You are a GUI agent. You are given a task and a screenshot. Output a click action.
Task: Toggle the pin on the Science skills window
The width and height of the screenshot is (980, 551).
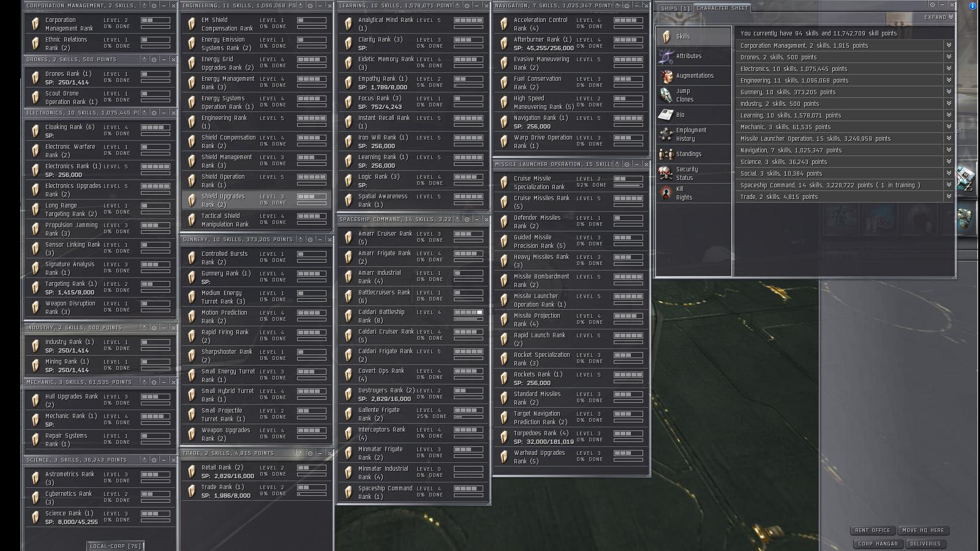pos(154,460)
